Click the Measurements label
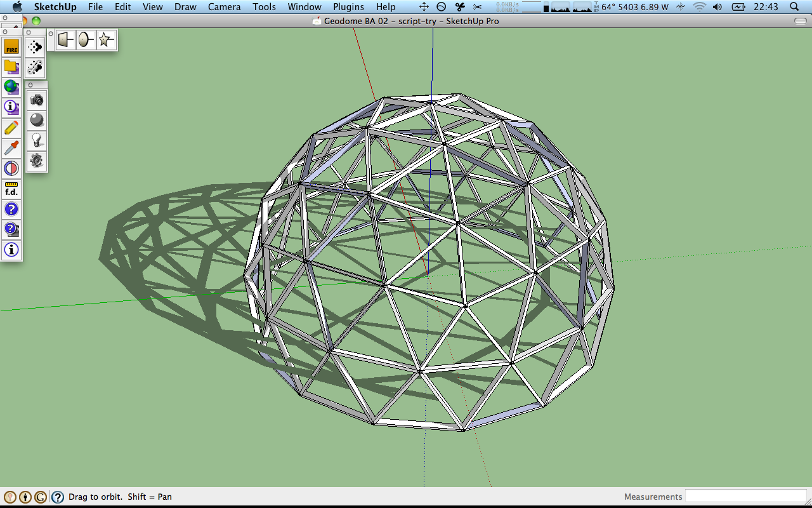This screenshot has width=812, height=508. coord(653,497)
